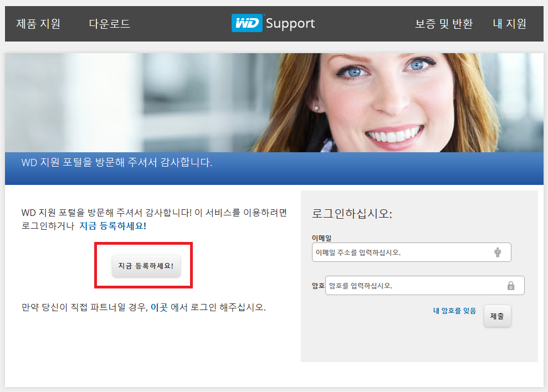Click the 암호 field label
The image size is (548, 392).
318,286
